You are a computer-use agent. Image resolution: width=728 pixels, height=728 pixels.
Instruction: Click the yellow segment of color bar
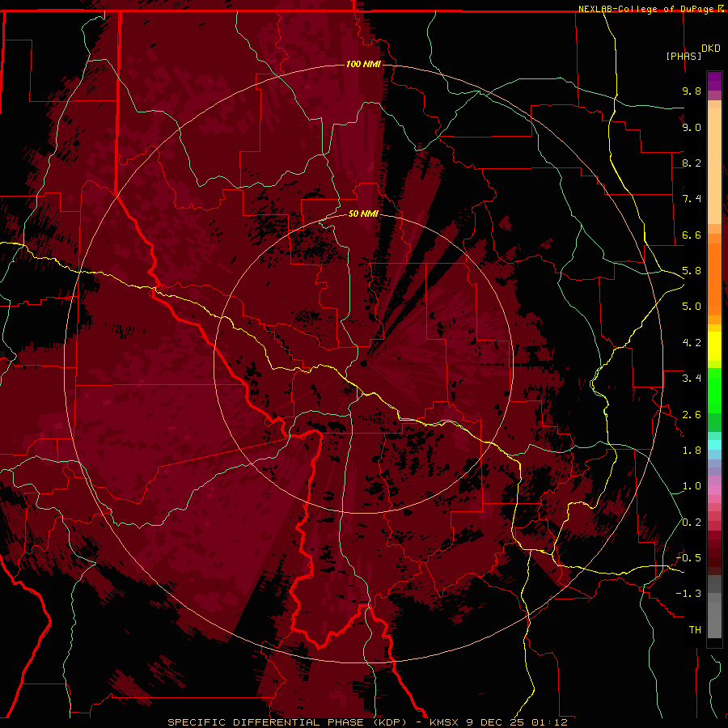714,346
